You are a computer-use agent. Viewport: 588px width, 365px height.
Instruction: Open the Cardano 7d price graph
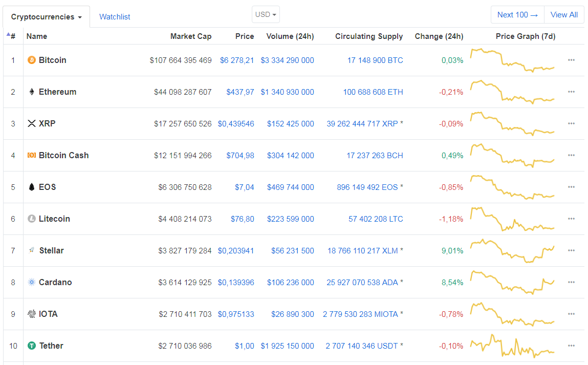(512, 282)
